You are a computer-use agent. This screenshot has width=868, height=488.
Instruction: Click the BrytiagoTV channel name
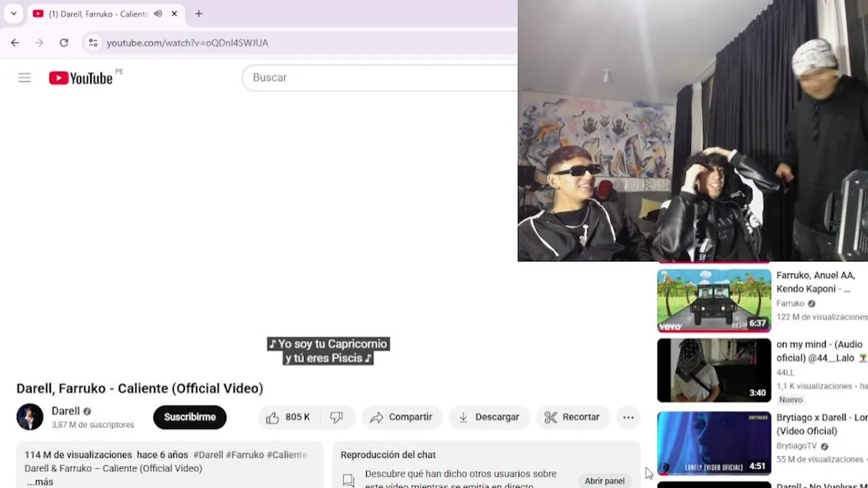[797, 446]
